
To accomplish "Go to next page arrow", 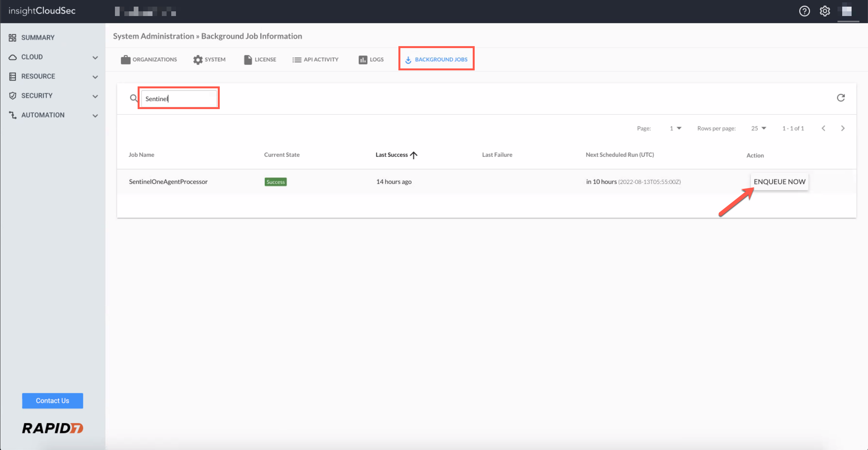I will tap(843, 128).
